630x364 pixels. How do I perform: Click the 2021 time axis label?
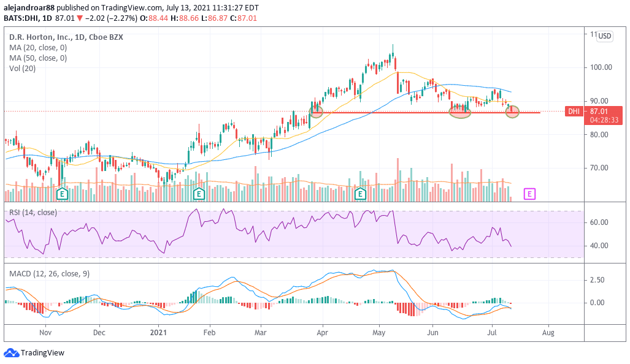(158, 333)
